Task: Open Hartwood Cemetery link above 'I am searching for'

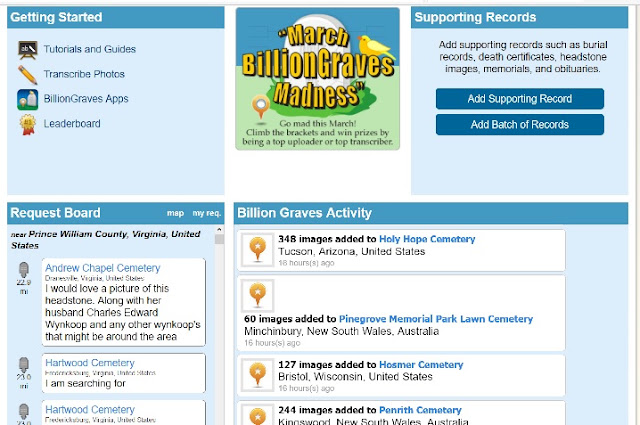Action: [90, 363]
